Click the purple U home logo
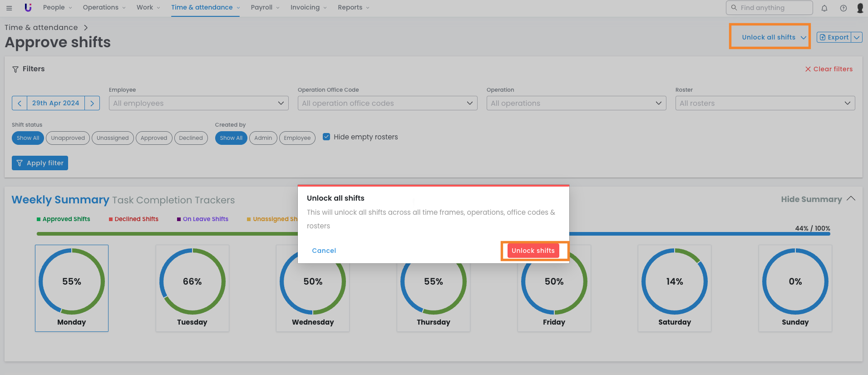The height and width of the screenshot is (375, 868). click(x=28, y=8)
